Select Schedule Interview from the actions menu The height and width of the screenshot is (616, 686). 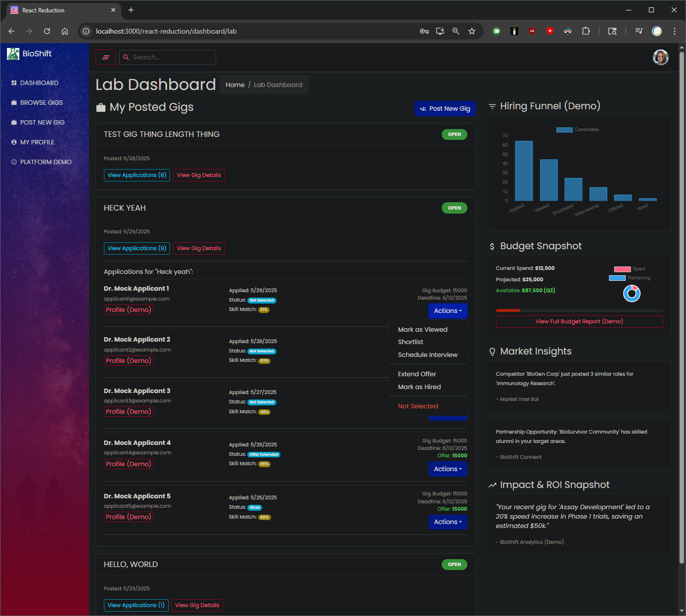[x=427, y=355]
